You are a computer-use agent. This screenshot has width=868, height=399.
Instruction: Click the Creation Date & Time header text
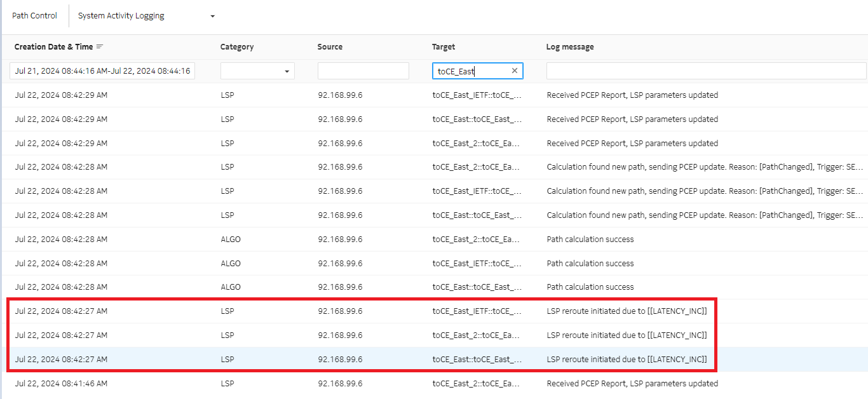click(x=53, y=47)
